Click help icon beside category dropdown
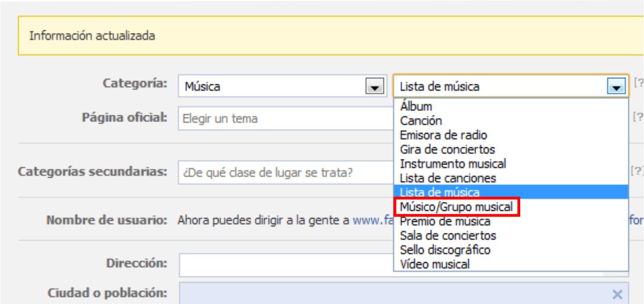The width and height of the screenshot is (644, 304). tap(638, 84)
